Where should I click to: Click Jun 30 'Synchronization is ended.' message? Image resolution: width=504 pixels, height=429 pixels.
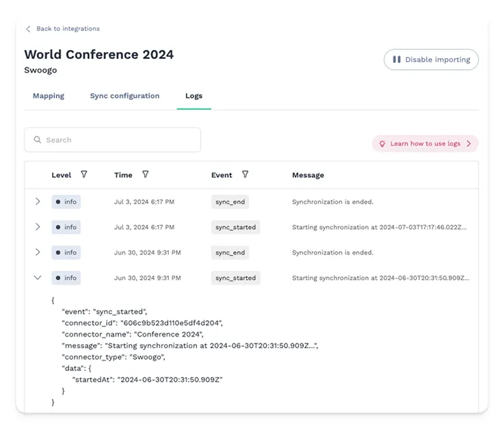pyautogui.click(x=332, y=252)
